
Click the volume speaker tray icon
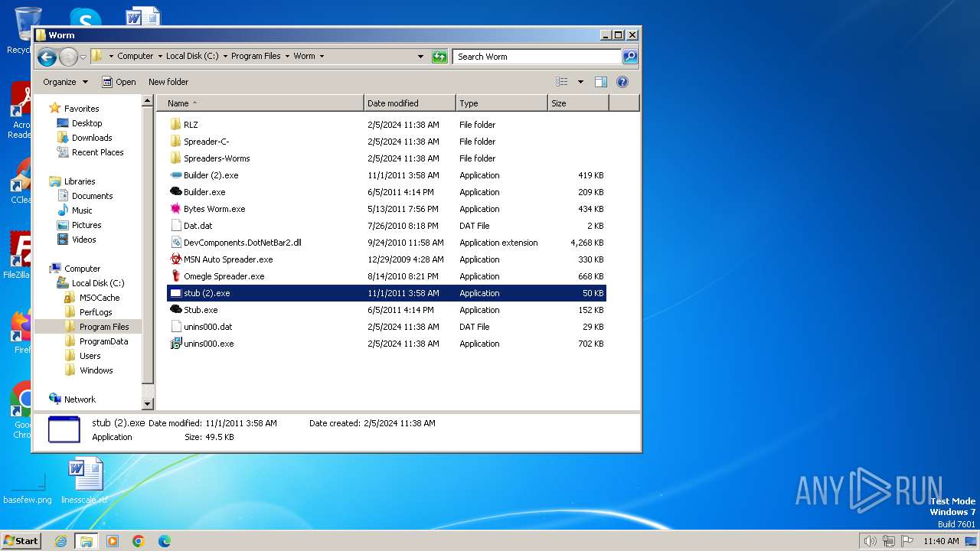[x=870, y=541]
